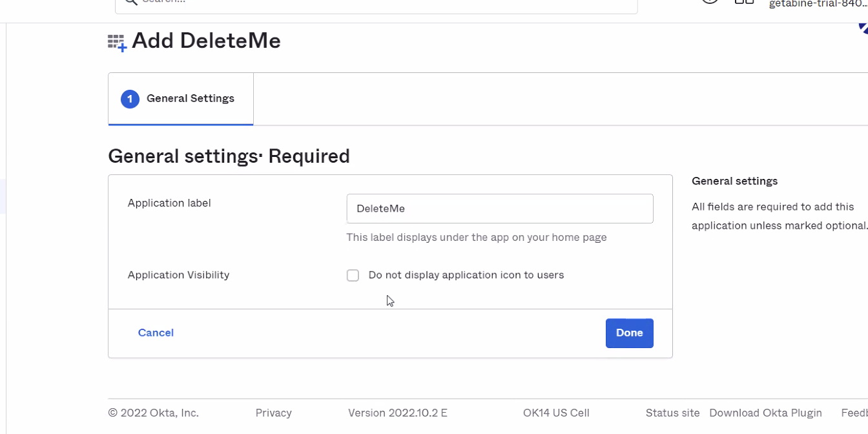Click the search magnifier icon
This screenshot has height=434, width=868.
point(130,2)
